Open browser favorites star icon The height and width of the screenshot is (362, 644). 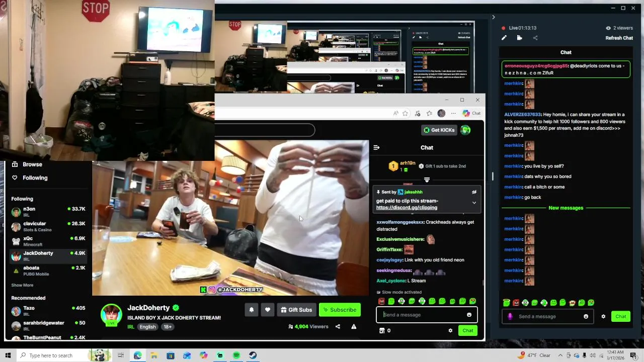tap(405, 114)
